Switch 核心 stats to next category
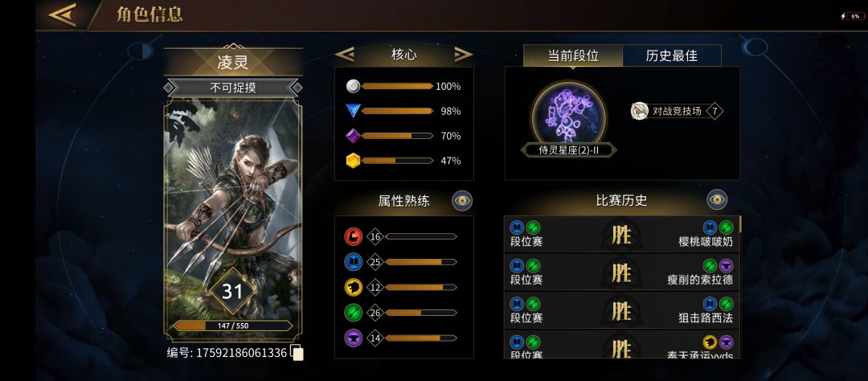The height and width of the screenshot is (381, 868). (x=464, y=55)
